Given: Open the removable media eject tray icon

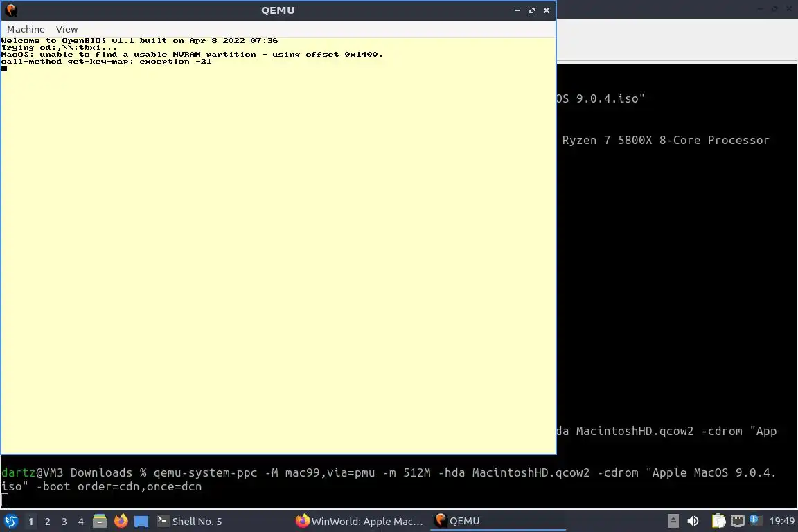Looking at the screenshot, I should click(x=673, y=521).
